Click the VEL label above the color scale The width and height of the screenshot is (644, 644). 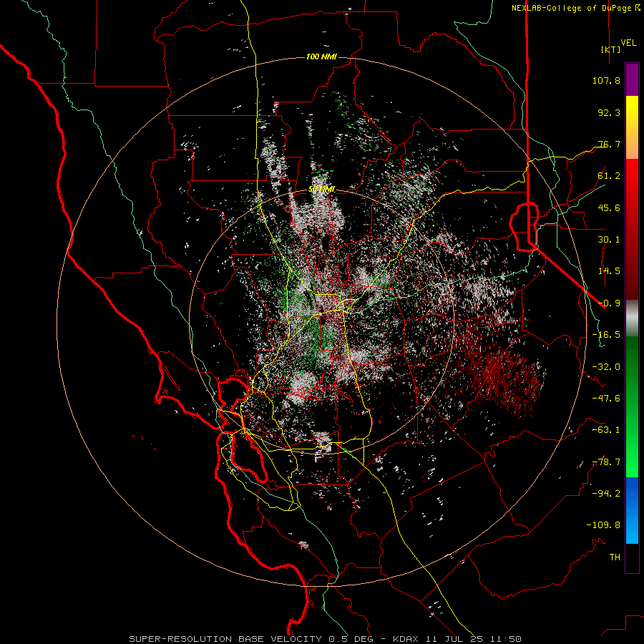628,42
